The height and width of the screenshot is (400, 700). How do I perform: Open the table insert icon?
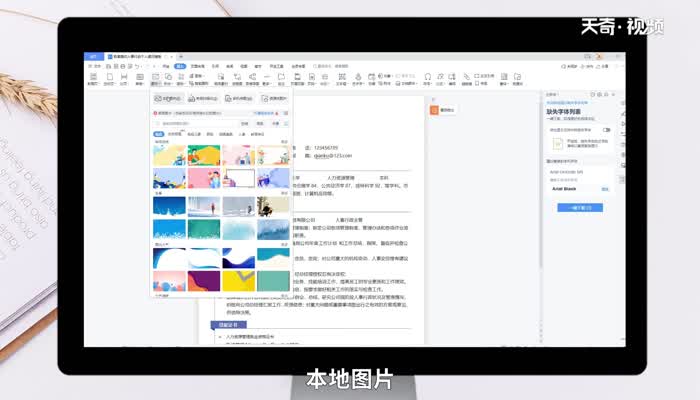pos(140,79)
